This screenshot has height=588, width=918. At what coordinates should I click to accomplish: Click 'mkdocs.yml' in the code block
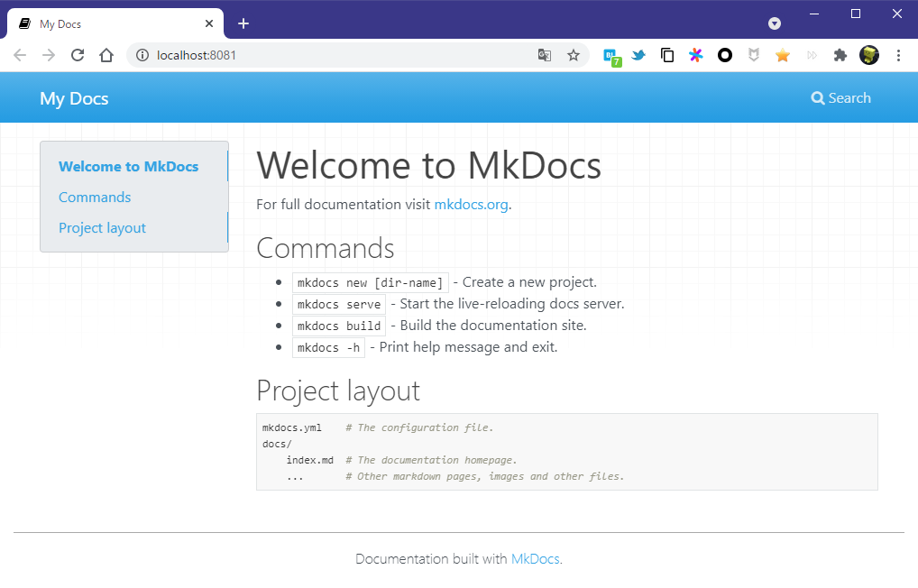[291, 427]
